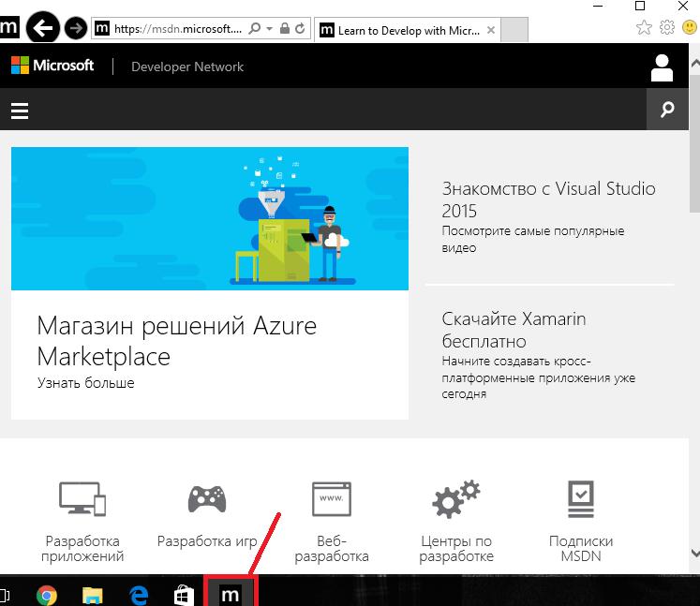Click the user account profile icon
This screenshot has height=606, width=700.
662,67
